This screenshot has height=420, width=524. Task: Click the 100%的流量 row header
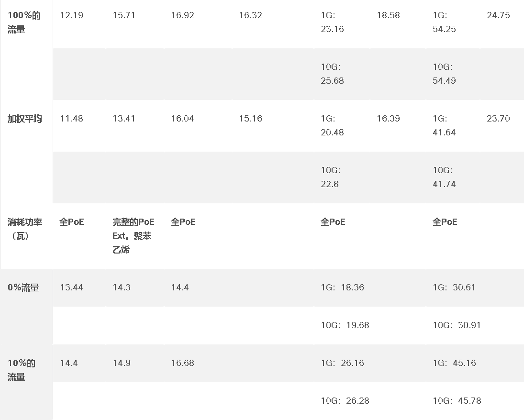[24, 22]
